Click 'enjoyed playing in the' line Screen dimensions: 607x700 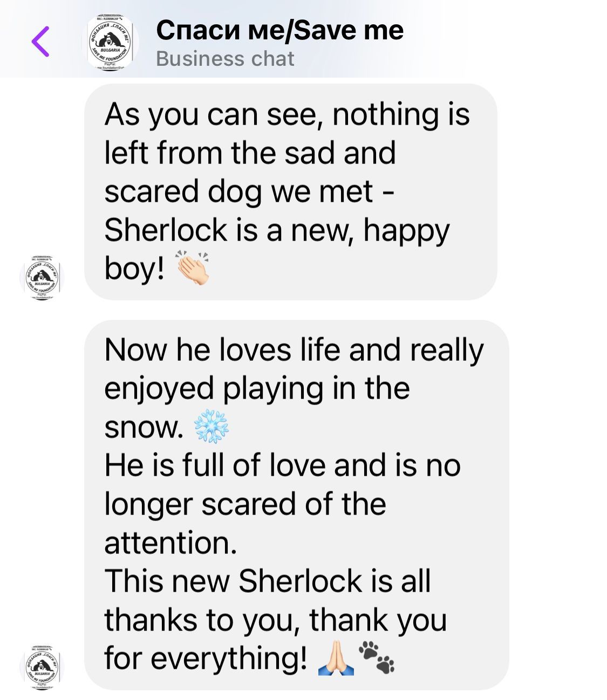point(257,388)
